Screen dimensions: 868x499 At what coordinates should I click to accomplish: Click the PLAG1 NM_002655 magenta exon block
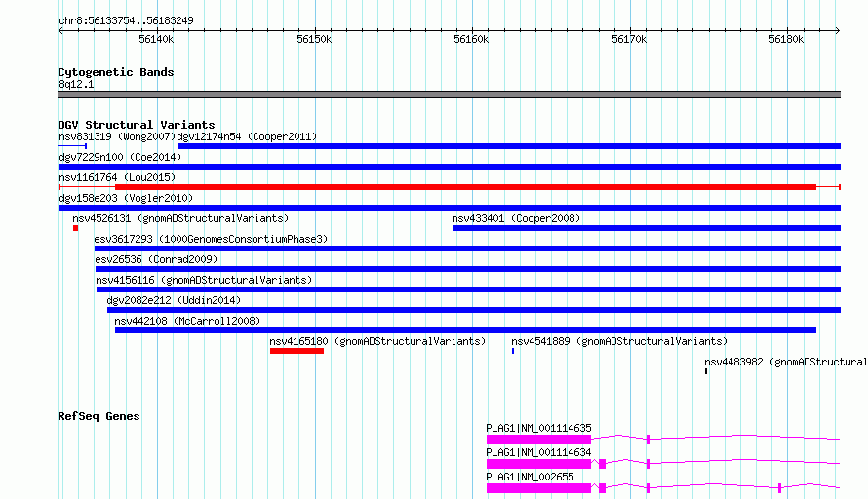pyautogui.click(x=538, y=488)
